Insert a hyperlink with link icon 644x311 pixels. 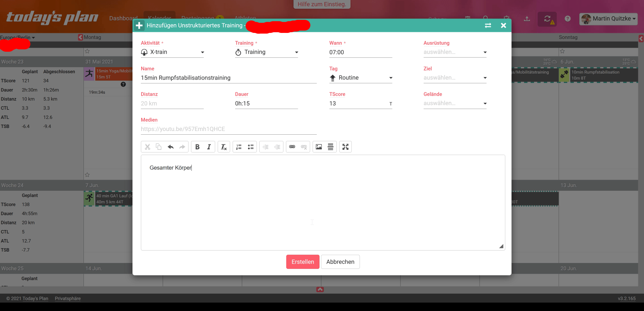tap(292, 147)
